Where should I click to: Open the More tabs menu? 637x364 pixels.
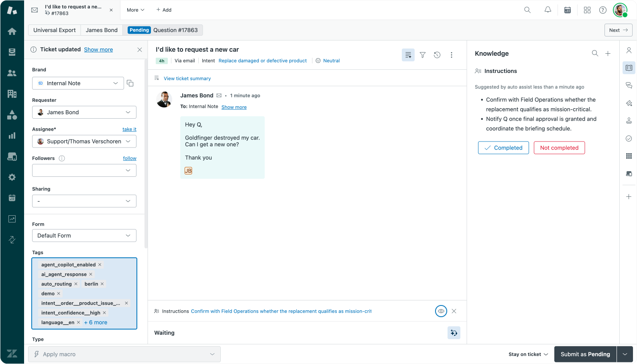136,10
